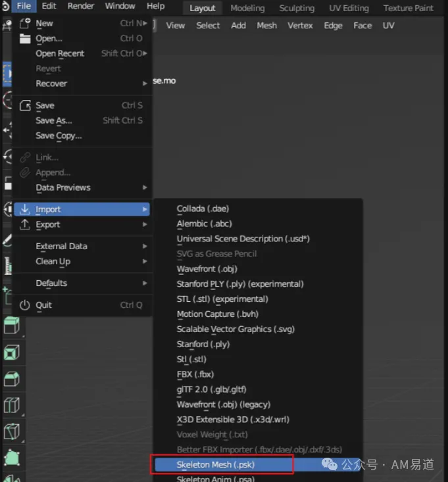Image resolution: width=448 pixels, height=482 pixels.
Task: Click the Blender logo icon
Action: 5,6
